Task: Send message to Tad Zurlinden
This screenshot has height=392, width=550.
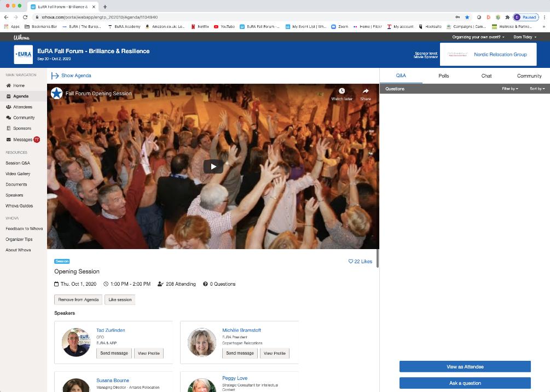Action: click(x=114, y=353)
